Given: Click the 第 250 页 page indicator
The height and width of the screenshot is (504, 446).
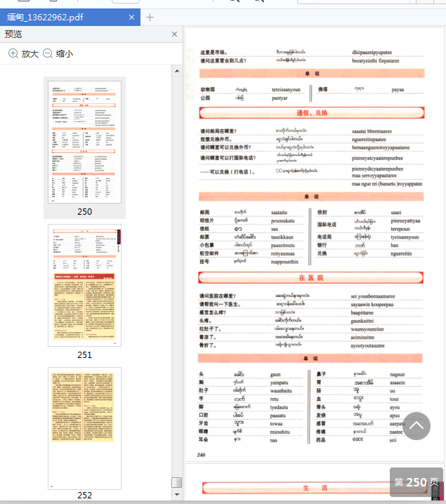Looking at the screenshot, I should 417,482.
